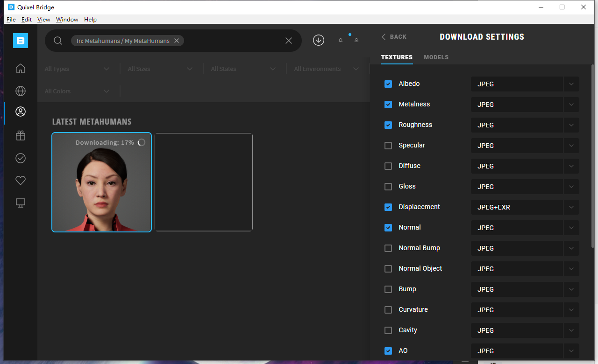Open the Specular format dropdown
598x364 pixels.
click(525, 146)
